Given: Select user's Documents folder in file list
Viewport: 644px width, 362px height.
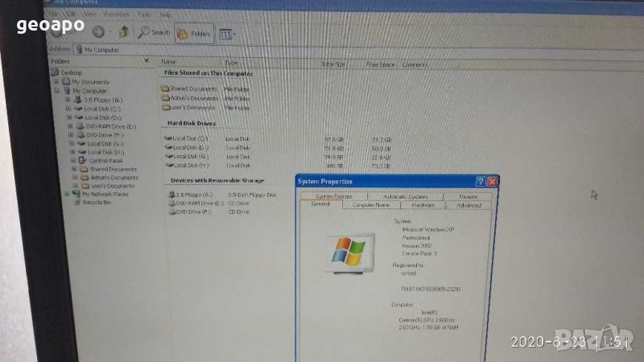Looking at the screenshot, I should 188,108.
